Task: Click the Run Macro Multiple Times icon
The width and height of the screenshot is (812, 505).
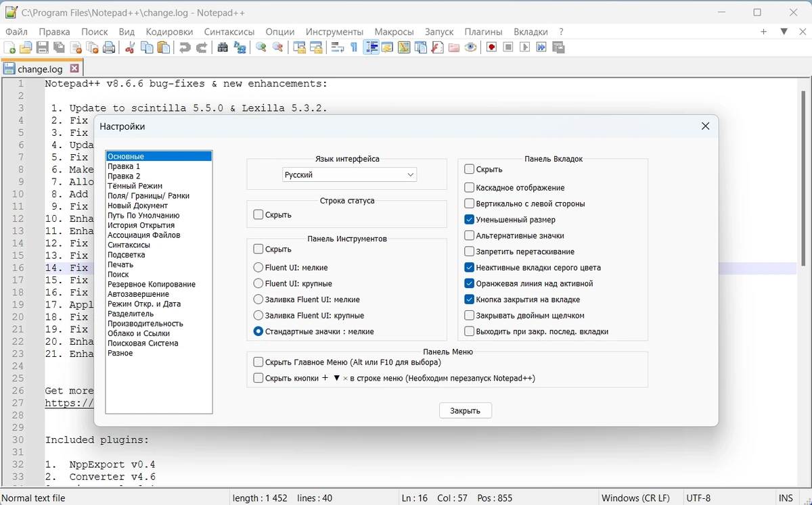Action: 541,47
